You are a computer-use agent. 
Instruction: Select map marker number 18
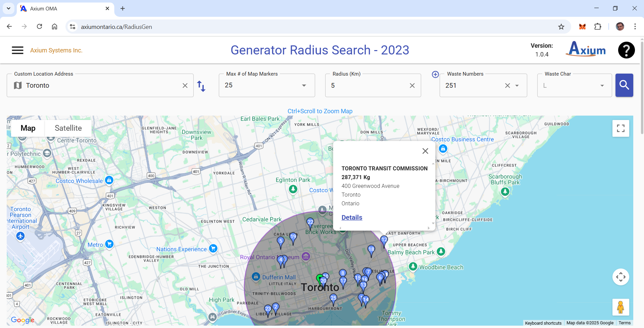click(x=371, y=250)
